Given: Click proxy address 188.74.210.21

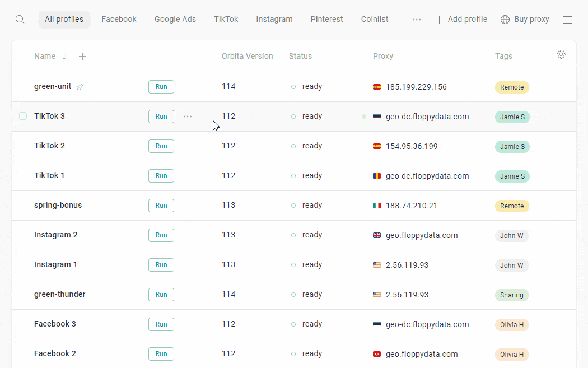Looking at the screenshot, I should (x=412, y=206).
